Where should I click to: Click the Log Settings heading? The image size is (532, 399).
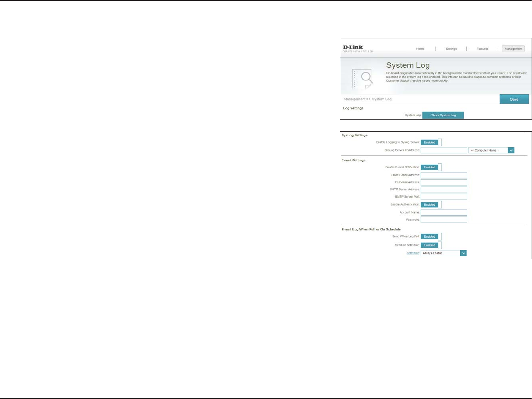(353, 108)
